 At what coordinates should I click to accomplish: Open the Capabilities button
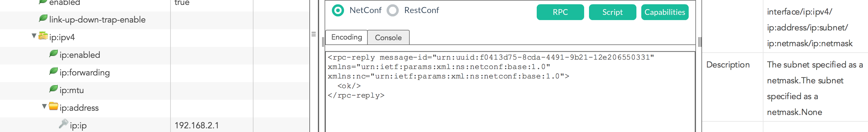click(x=664, y=12)
